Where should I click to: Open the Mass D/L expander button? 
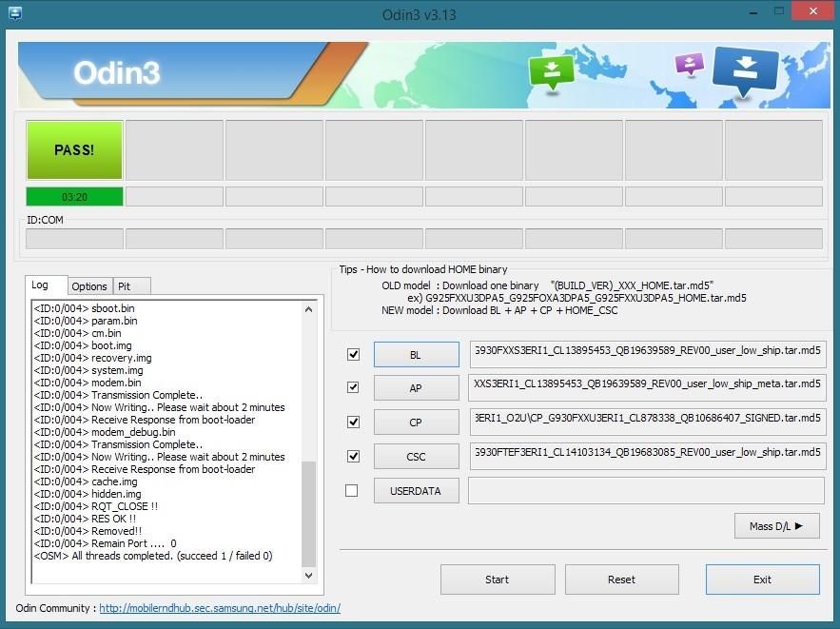pos(776,525)
